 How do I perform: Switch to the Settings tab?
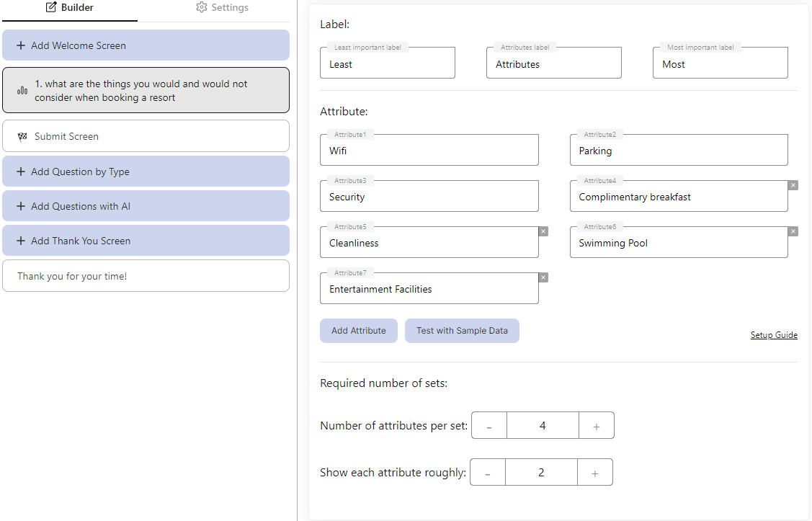pos(222,8)
